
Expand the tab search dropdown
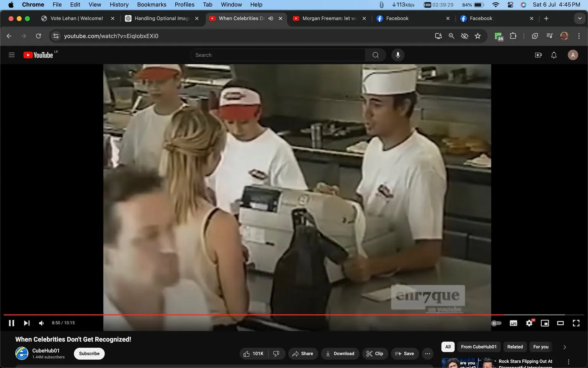(x=580, y=18)
